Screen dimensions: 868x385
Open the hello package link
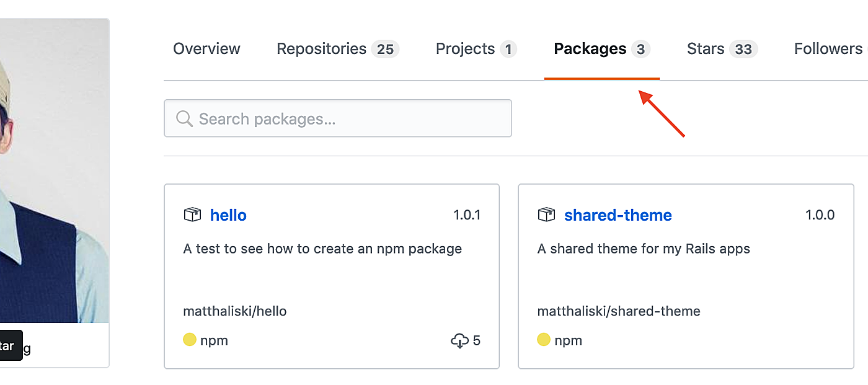click(x=228, y=215)
